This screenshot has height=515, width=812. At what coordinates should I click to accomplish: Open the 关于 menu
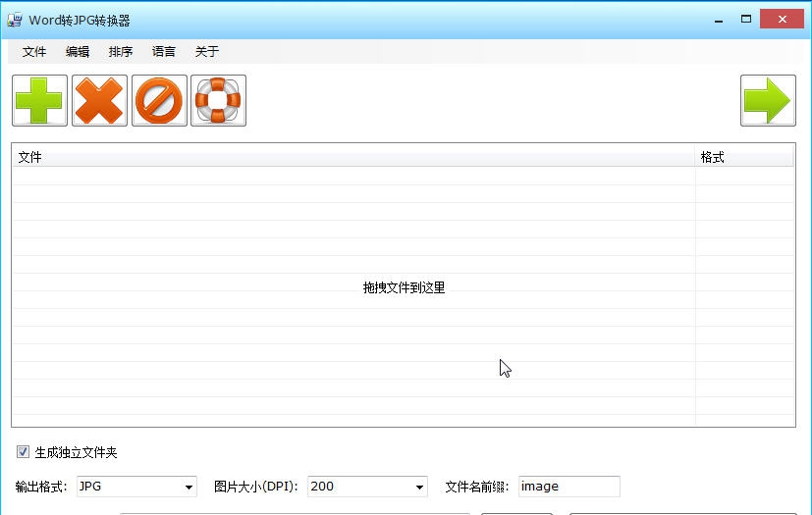(207, 52)
